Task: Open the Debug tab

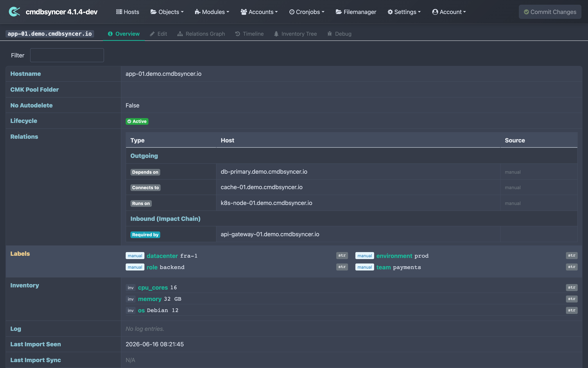Action: (339, 34)
